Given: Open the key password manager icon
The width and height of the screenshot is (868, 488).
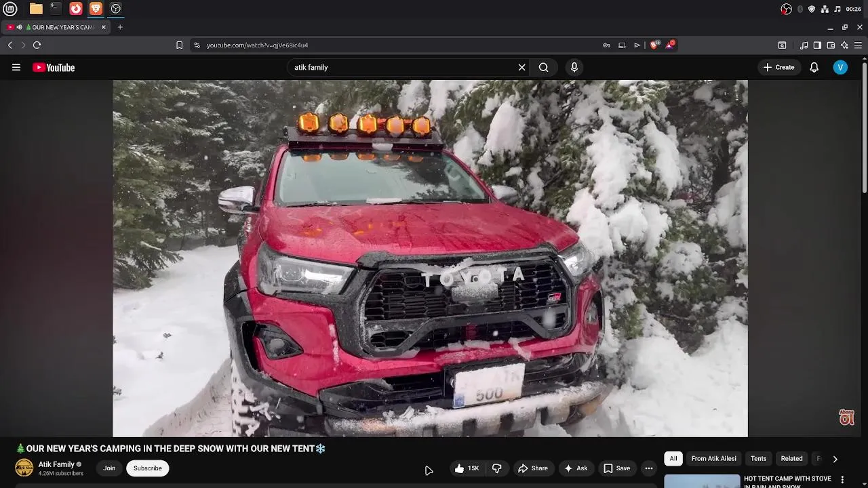Looking at the screenshot, I should (606, 45).
